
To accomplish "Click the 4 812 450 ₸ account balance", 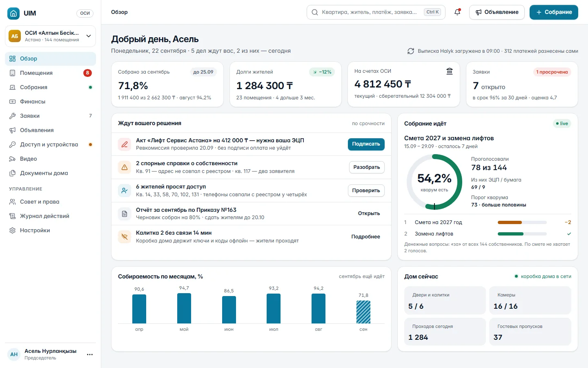I will [383, 84].
